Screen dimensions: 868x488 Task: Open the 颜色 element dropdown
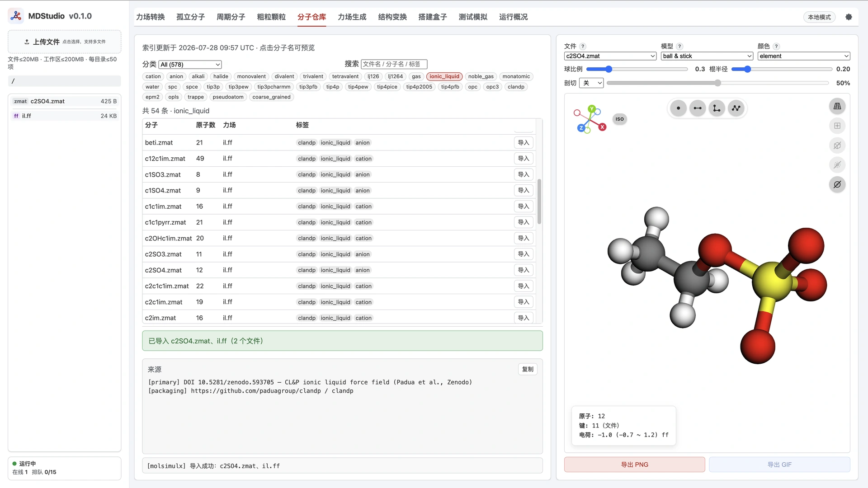[804, 56]
